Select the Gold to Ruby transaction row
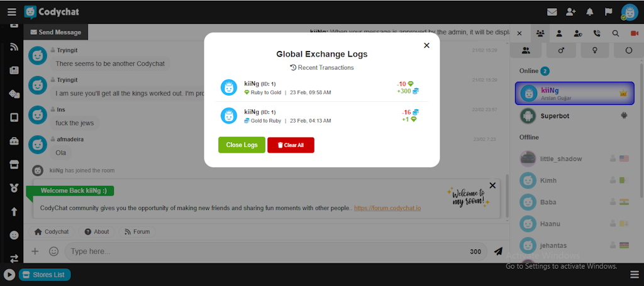The height and width of the screenshot is (286, 644). pos(322,116)
